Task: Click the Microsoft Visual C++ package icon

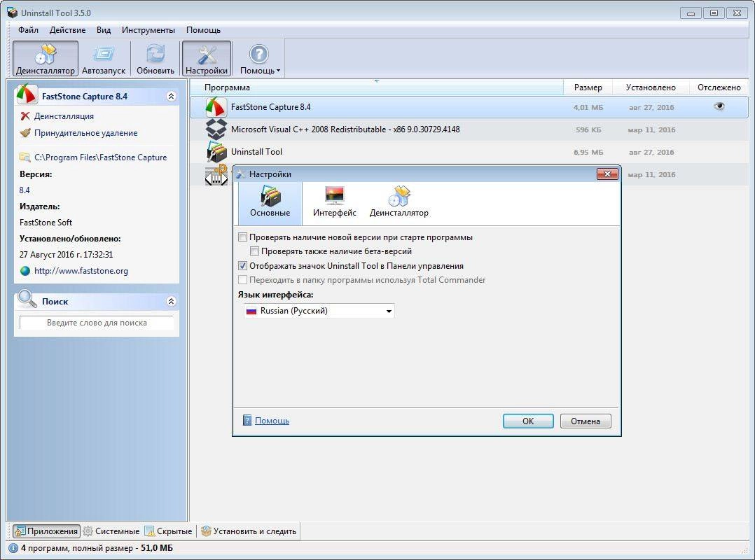Action: [x=216, y=129]
